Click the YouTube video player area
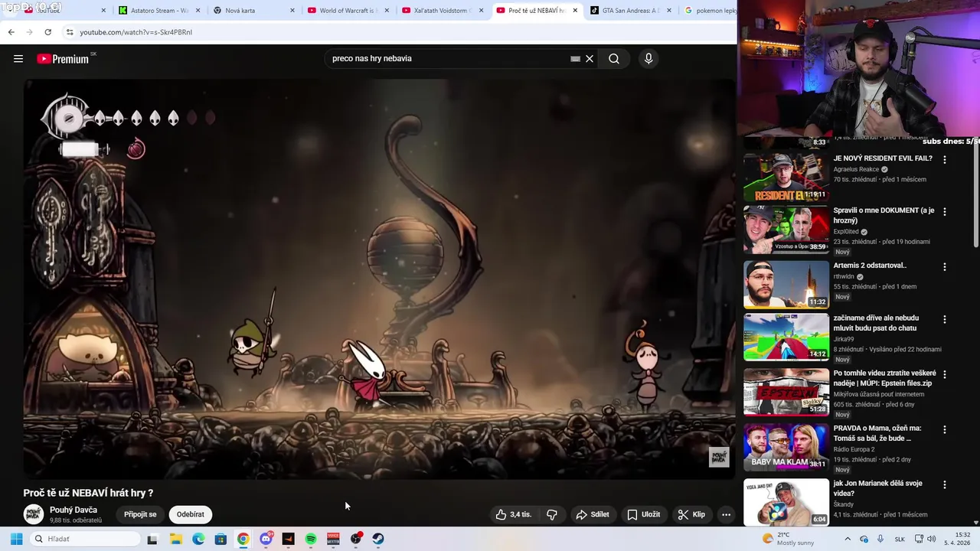 [379, 279]
